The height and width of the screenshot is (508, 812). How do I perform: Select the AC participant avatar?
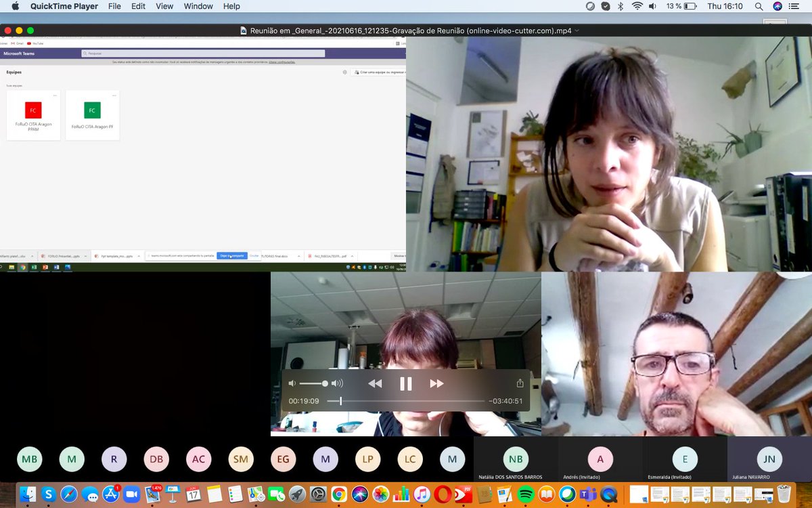tap(198, 459)
